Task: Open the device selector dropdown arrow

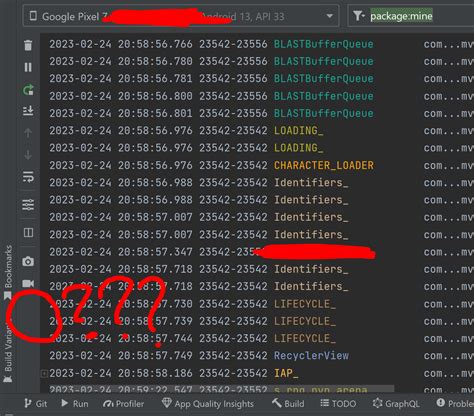Action: (329, 16)
